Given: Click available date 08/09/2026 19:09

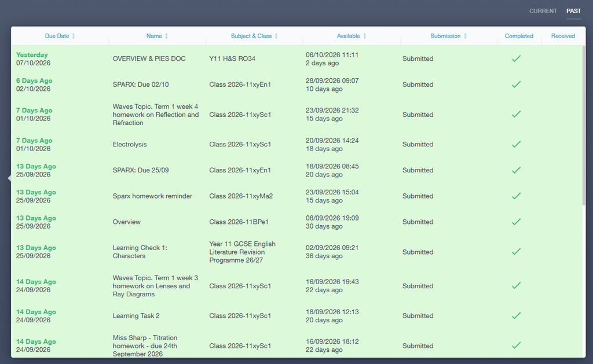Looking at the screenshot, I should click(332, 218).
